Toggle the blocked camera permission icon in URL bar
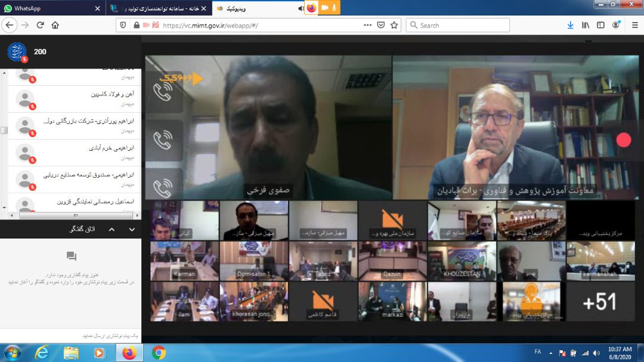644x362 pixels. click(x=156, y=25)
